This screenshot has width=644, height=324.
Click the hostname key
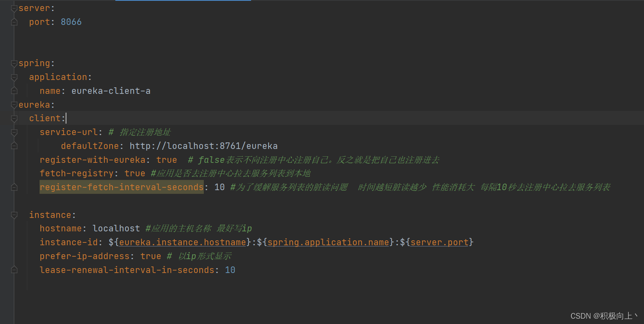click(61, 229)
